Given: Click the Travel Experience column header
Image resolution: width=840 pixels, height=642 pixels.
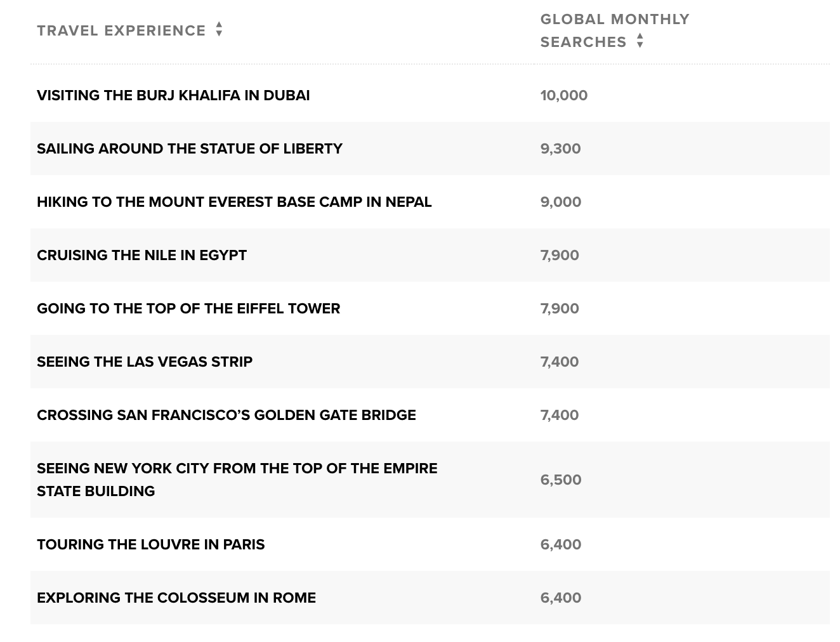Looking at the screenshot, I should (121, 30).
